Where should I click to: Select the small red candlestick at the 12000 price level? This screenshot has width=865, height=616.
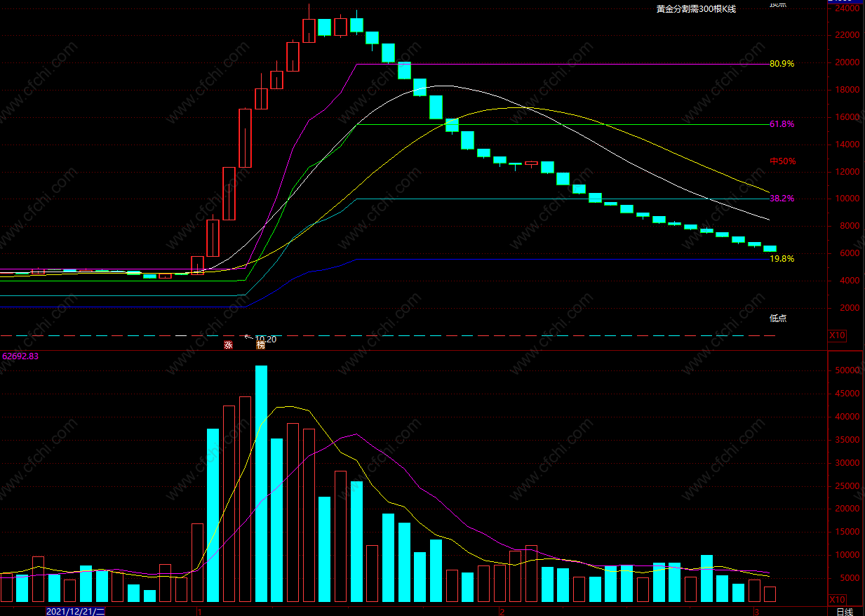point(531,163)
